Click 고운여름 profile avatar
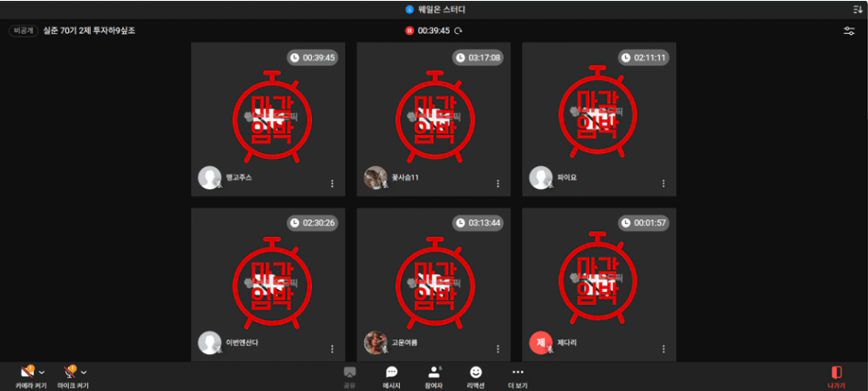868x391 pixels. [375, 343]
